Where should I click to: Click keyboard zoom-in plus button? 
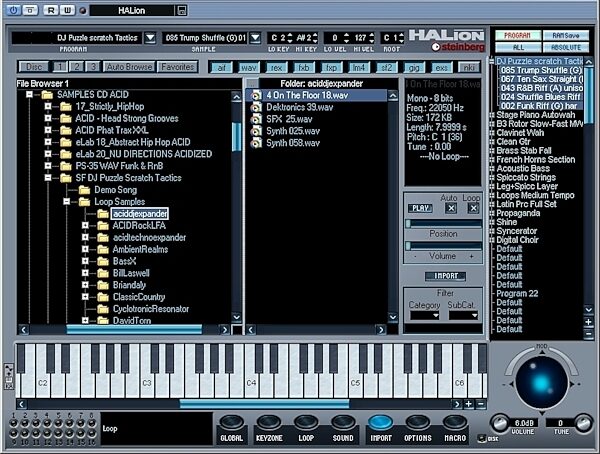(468, 404)
